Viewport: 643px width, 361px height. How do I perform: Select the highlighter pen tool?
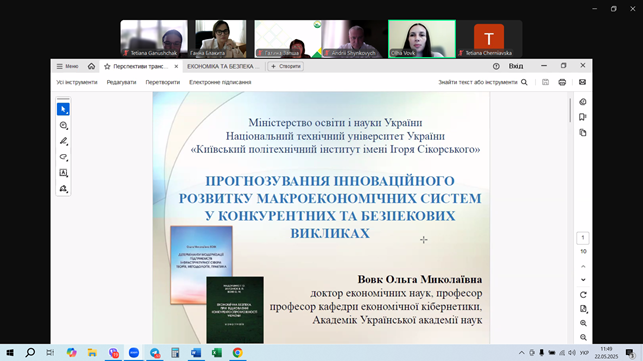click(x=63, y=141)
